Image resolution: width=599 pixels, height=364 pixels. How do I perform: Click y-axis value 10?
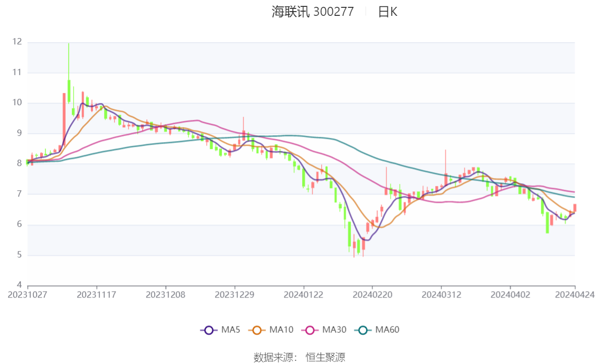[x=17, y=102]
